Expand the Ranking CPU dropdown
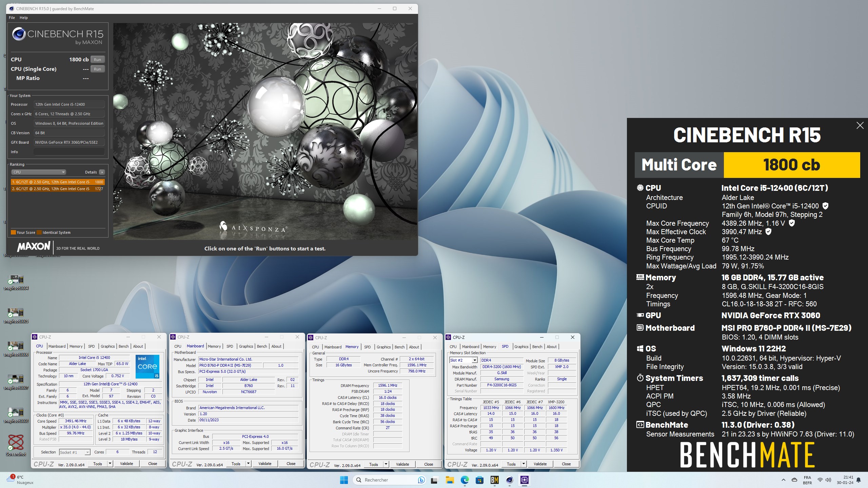The height and width of the screenshot is (488, 868). (39, 172)
